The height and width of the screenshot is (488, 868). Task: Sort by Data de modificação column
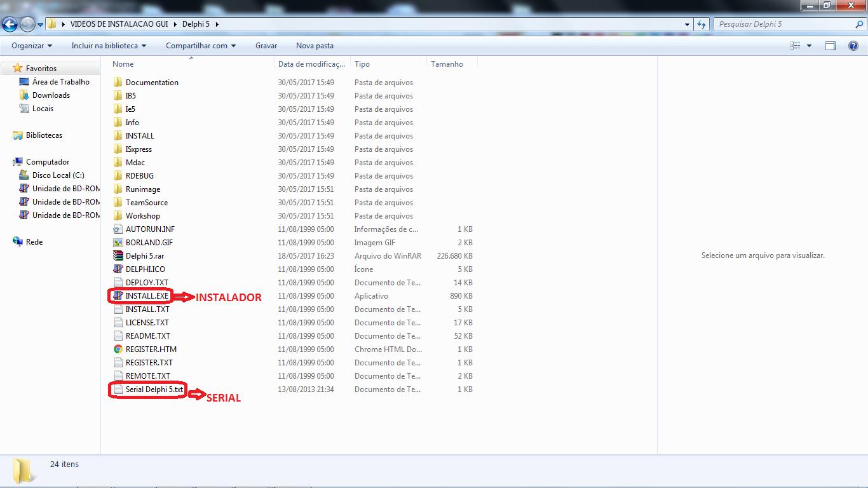pyautogui.click(x=312, y=64)
